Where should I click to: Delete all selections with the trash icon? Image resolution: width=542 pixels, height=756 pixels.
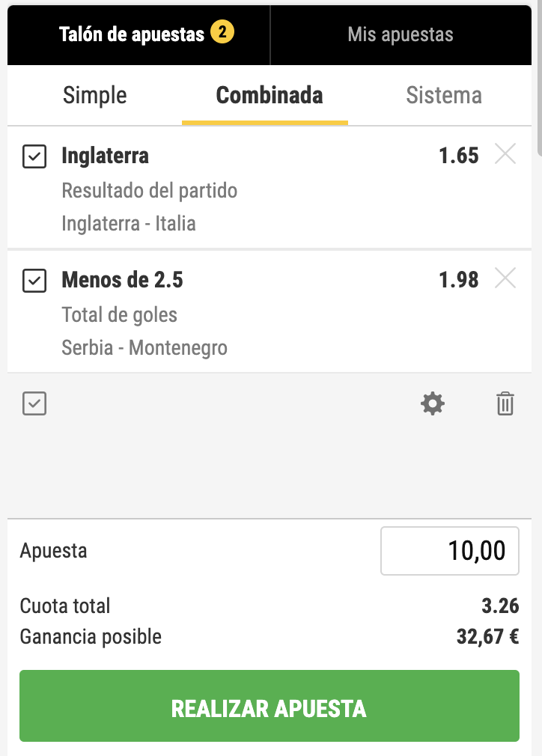[505, 404]
